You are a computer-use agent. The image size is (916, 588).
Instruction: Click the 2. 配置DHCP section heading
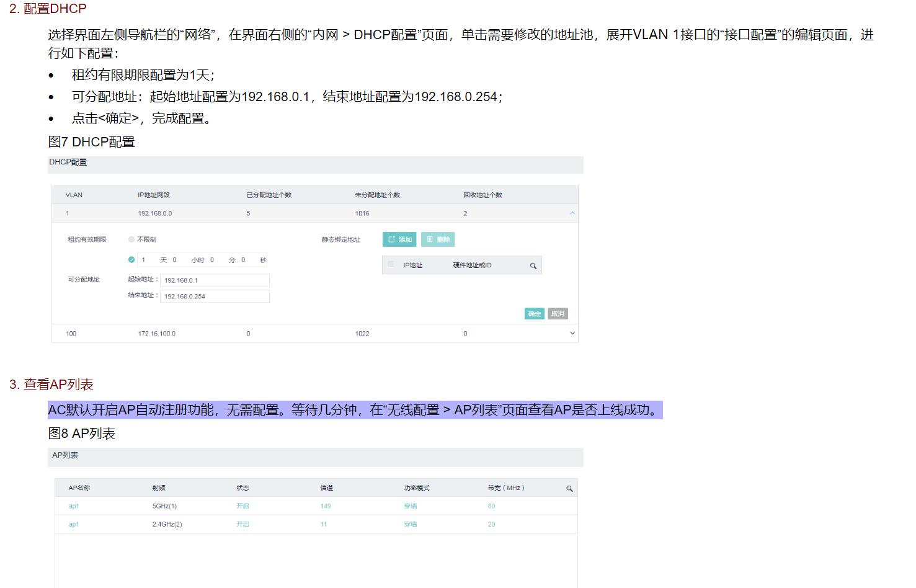pyautogui.click(x=48, y=9)
